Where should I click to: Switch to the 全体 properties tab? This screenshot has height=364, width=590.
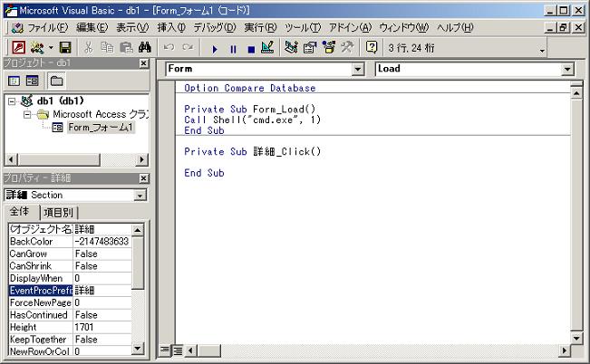(20, 212)
